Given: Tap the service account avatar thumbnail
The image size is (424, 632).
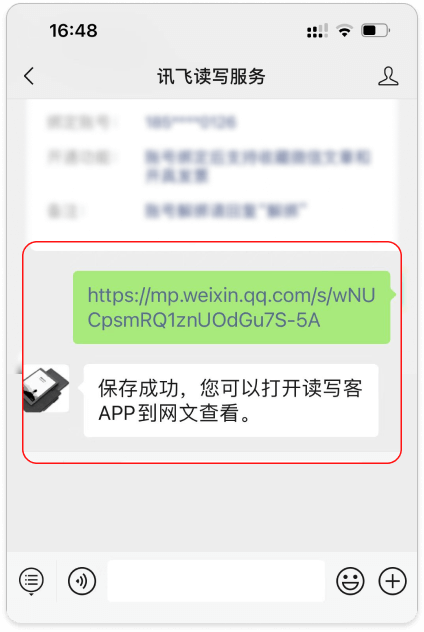Looking at the screenshot, I should 46,388.
